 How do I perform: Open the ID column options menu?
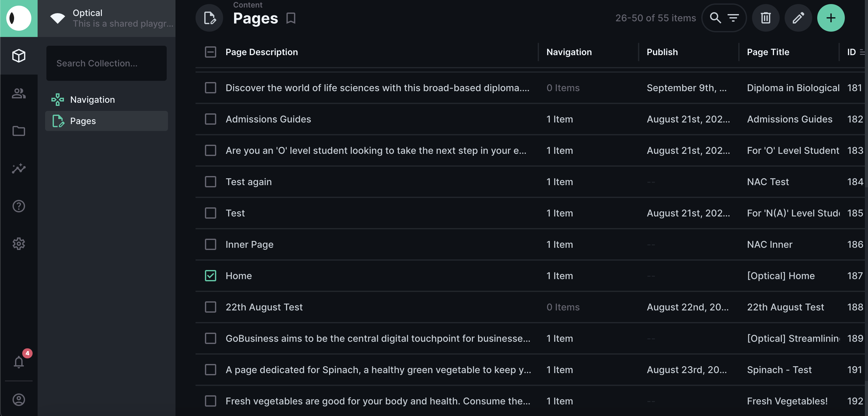[862, 52]
